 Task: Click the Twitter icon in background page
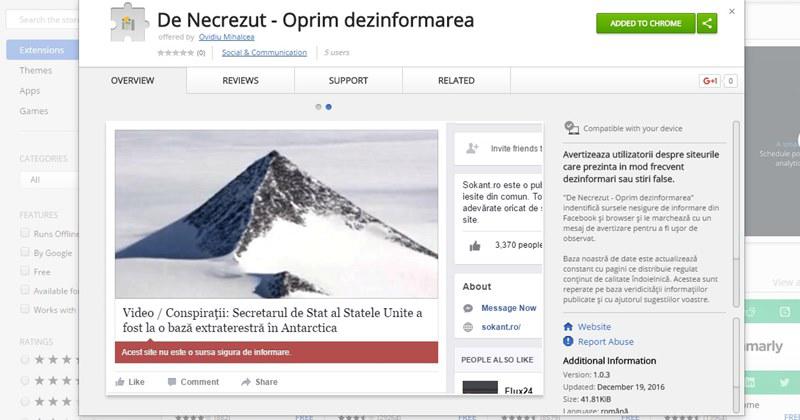(x=784, y=383)
